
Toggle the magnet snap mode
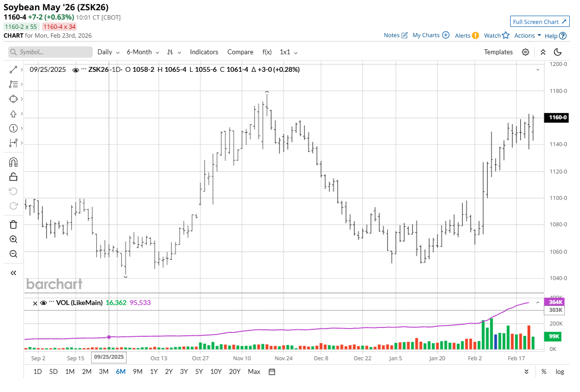click(x=13, y=162)
